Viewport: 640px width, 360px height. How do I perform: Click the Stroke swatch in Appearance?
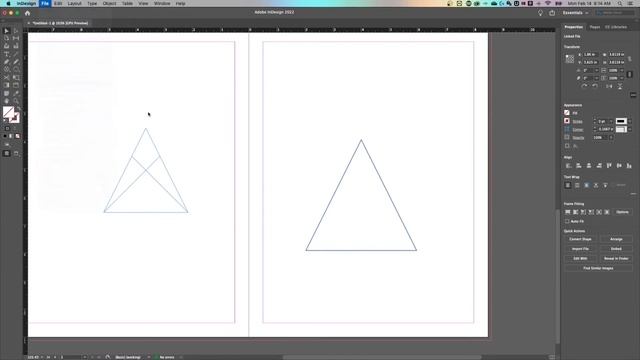(567, 121)
